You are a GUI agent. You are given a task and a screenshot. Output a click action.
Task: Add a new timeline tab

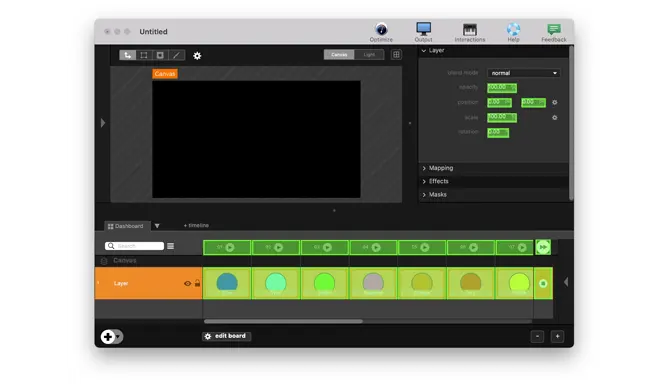[196, 225]
